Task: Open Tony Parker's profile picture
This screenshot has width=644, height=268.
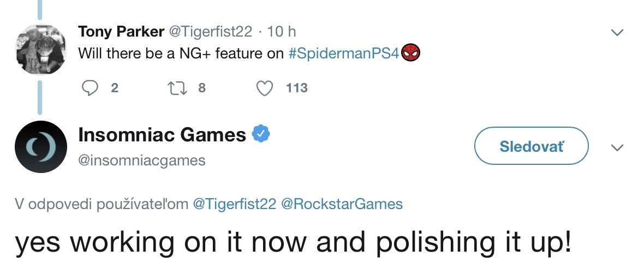Action: point(39,51)
